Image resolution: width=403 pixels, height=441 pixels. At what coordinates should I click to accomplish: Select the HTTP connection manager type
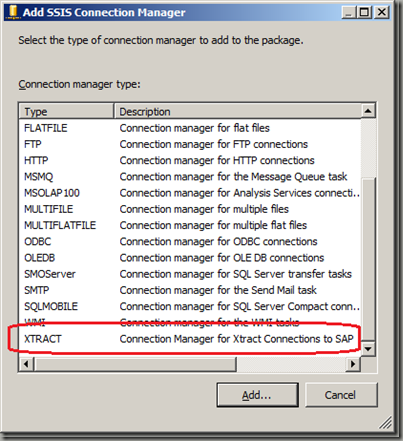(x=190, y=160)
